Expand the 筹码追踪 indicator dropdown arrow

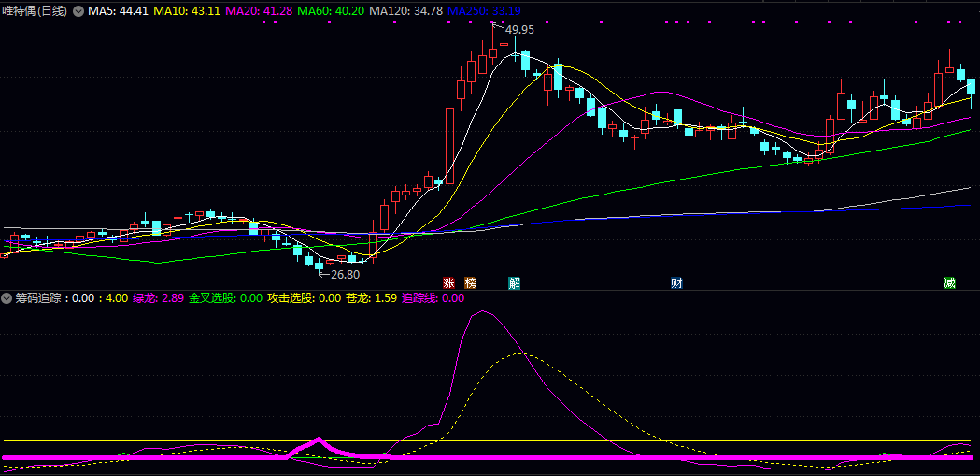(7, 298)
